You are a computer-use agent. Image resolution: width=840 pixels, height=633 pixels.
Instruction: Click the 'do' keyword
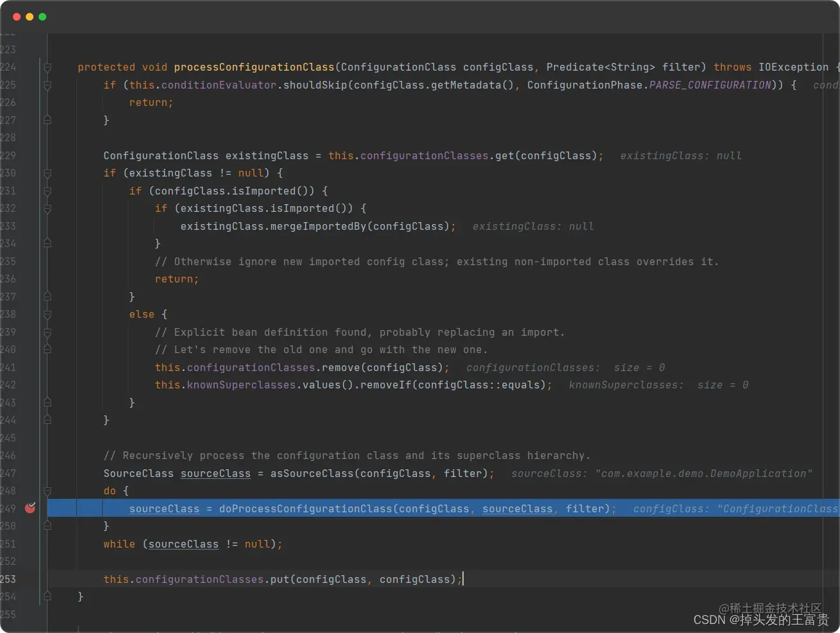(x=110, y=490)
